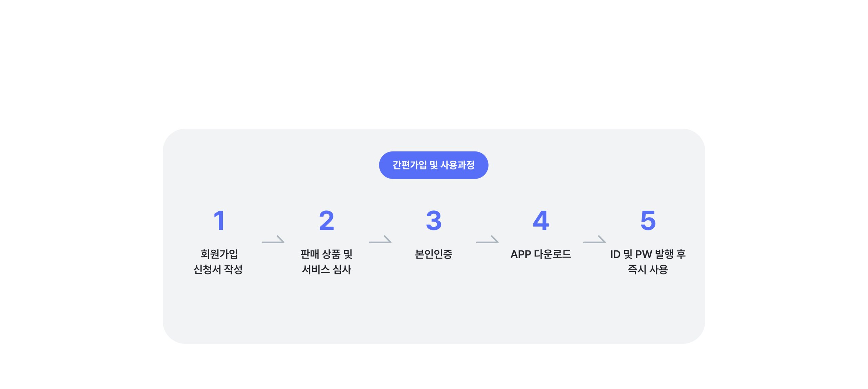This screenshot has height=389, width=868.
Task: Select the step number 1
Action: 219,221
